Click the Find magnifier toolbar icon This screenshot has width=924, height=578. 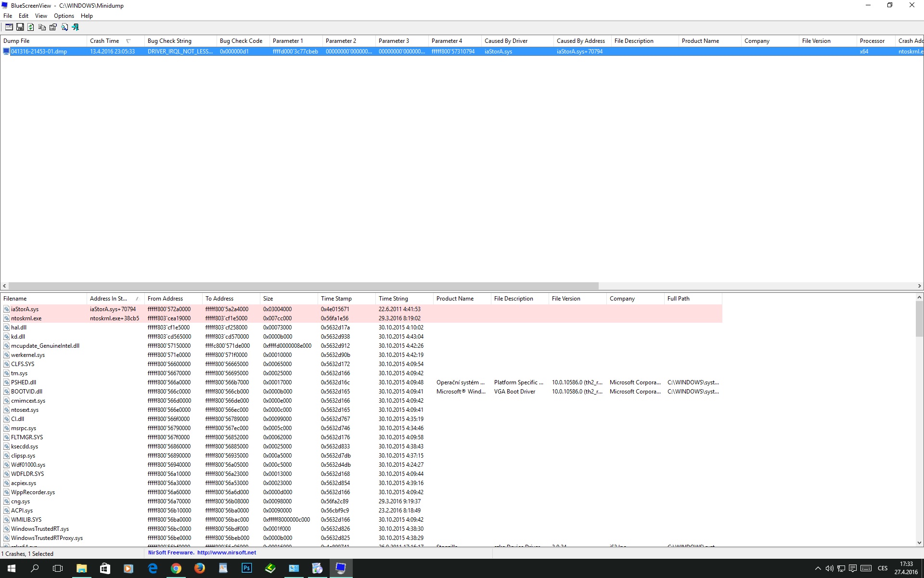pos(64,27)
